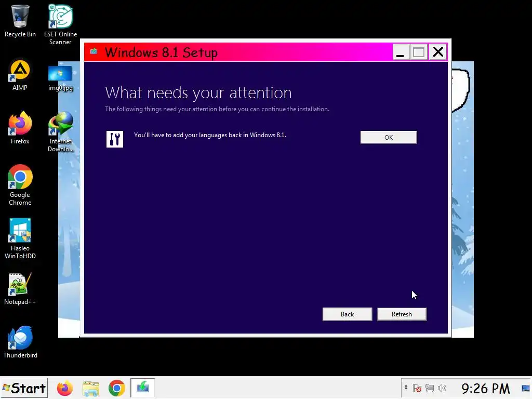Launch ESET Online Scanner shortcut

point(60,24)
